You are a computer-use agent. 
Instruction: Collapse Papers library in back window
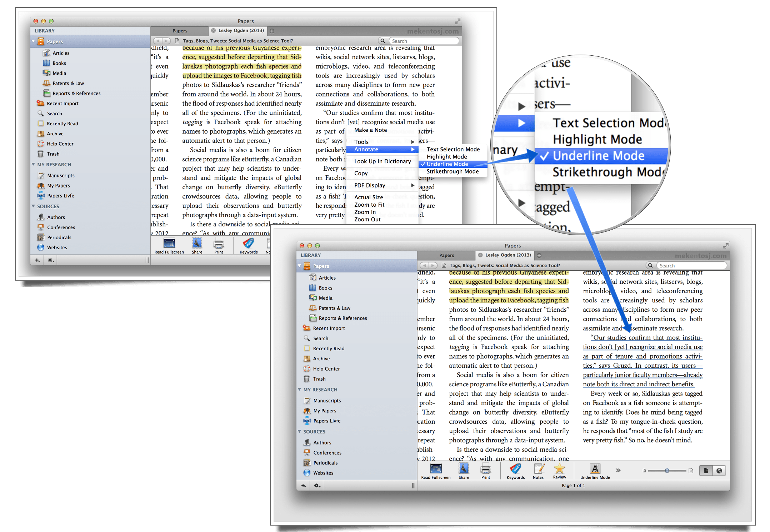[34, 41]
